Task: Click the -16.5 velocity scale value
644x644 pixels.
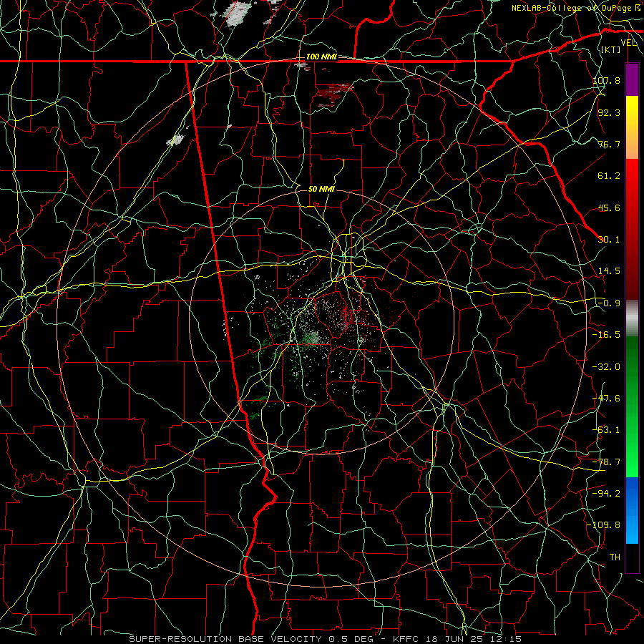Action: (607, 335)
